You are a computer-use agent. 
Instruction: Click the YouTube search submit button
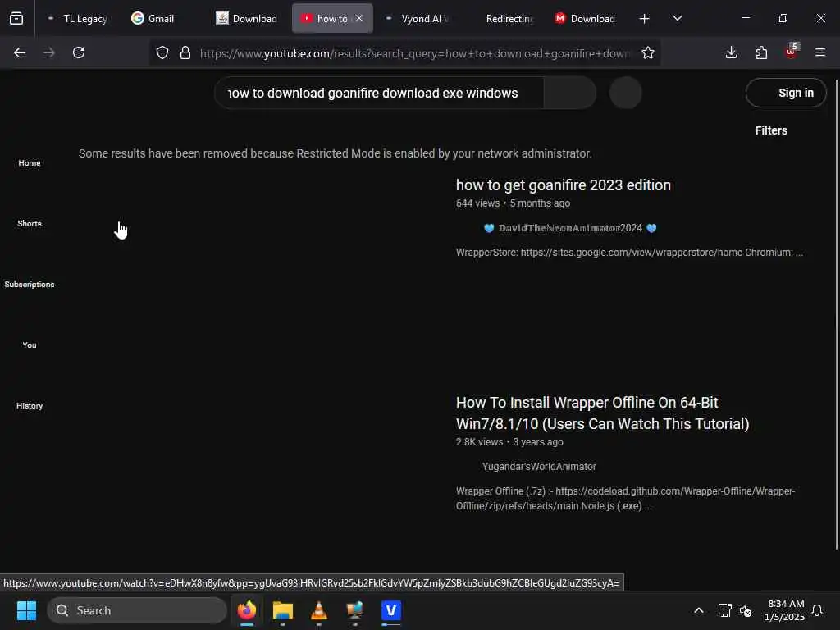[570, 94]
